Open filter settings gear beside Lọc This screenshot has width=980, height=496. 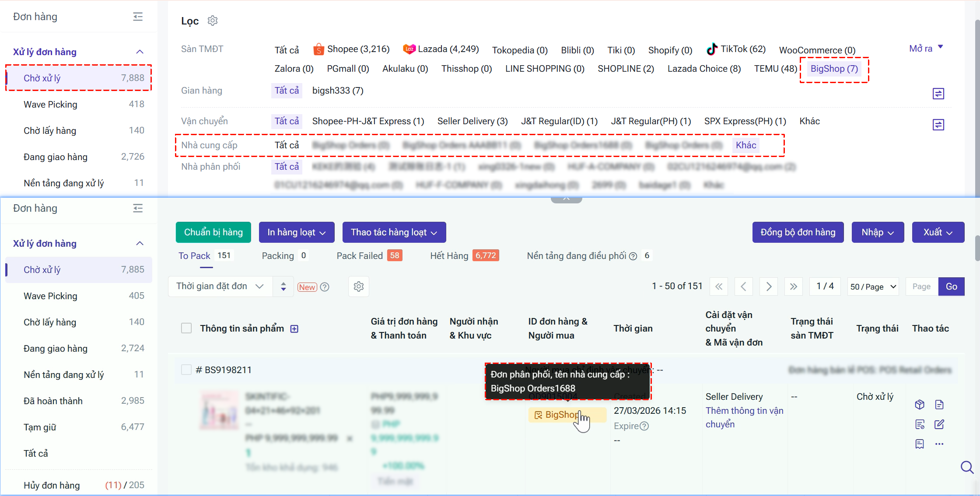(x=213, y=21)
